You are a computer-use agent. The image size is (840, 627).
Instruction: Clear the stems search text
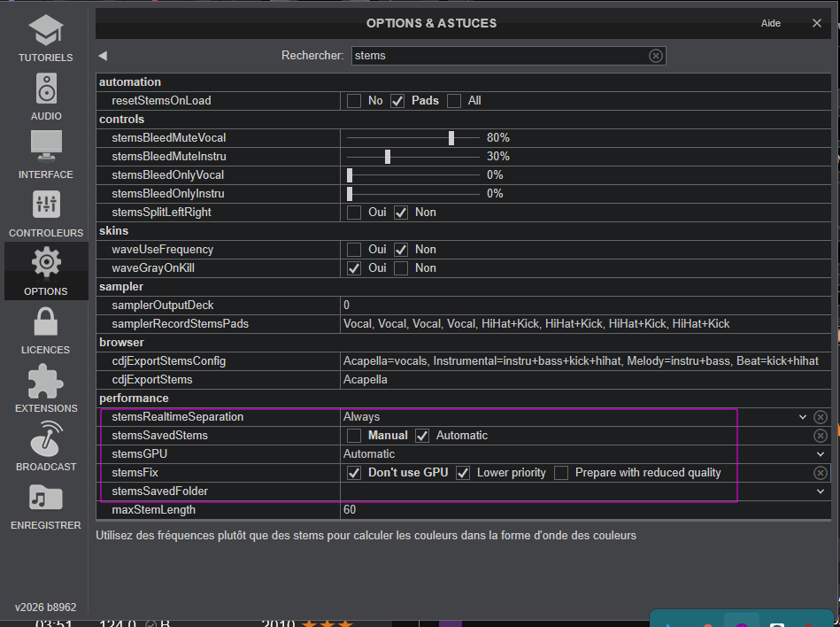pyautogui.click(x=655, y=56)
